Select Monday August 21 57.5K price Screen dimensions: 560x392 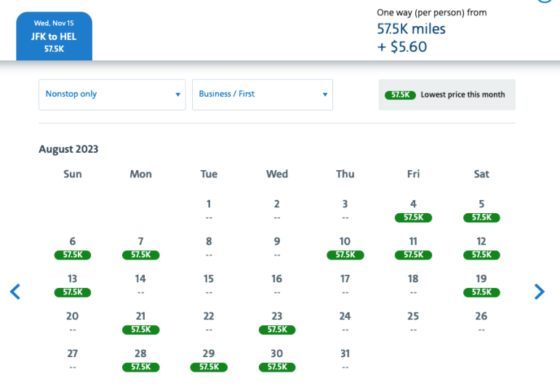click(140, 323)
